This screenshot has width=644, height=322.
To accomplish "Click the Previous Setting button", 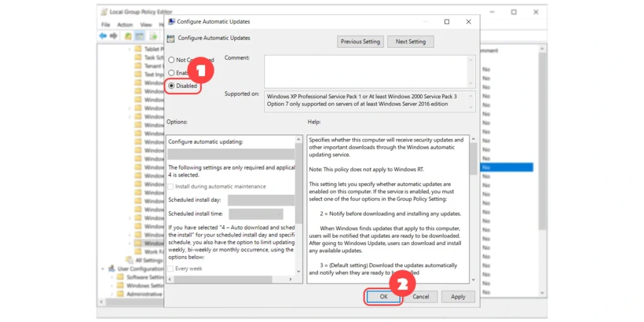I will (360, 42).
